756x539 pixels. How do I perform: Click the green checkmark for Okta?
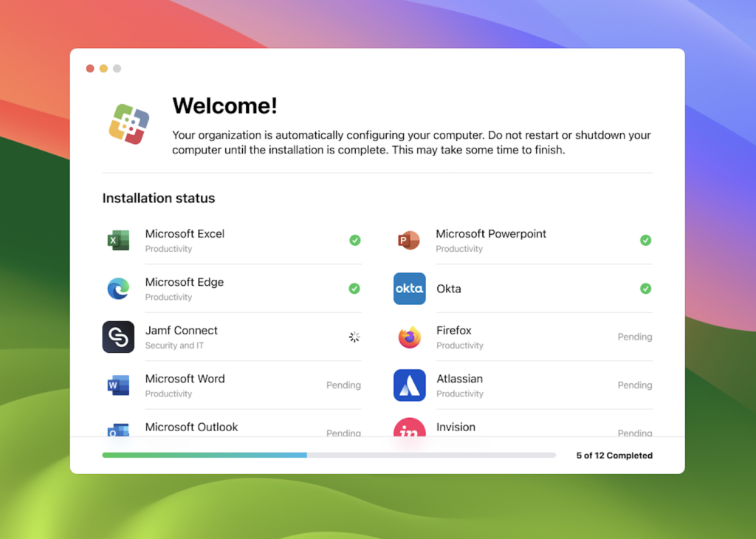point(645,288)
